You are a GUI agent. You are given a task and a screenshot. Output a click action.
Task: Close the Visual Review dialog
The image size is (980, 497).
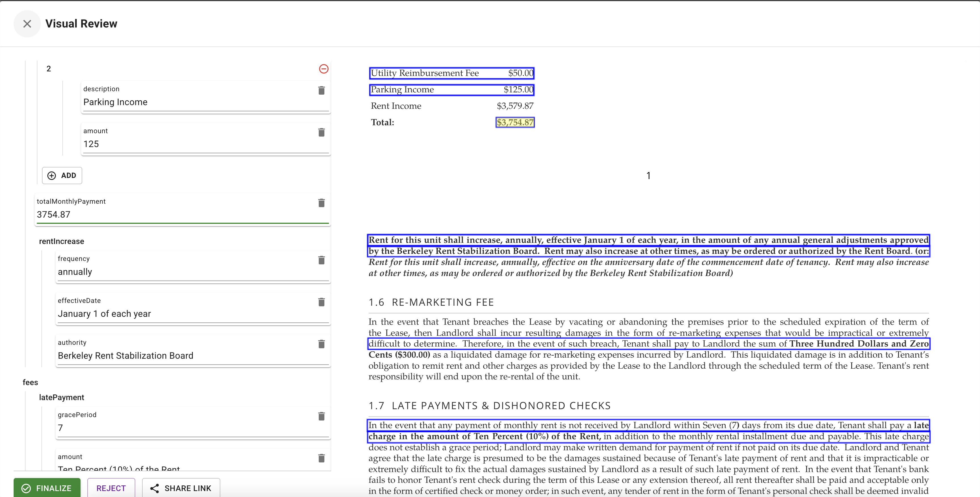27,24
